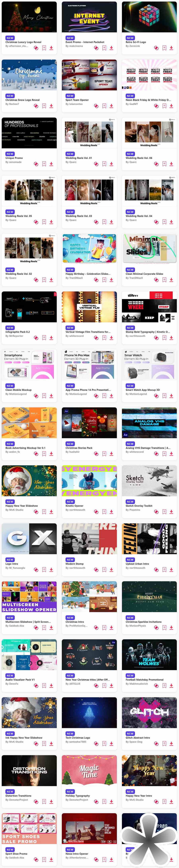Screen dimensions: 179x868
Task: Open the Christmas Snow Logo Reveal title link
Action: tap(22, 100)
